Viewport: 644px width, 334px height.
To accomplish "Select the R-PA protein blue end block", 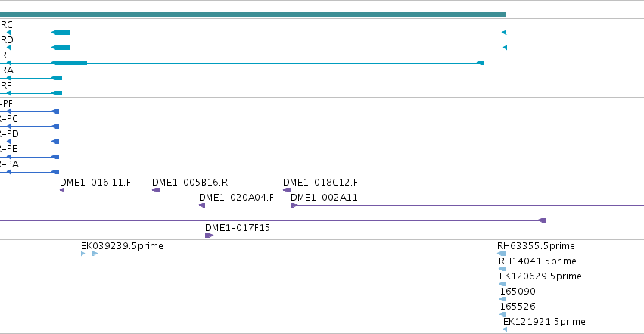I will click(55, 172).
